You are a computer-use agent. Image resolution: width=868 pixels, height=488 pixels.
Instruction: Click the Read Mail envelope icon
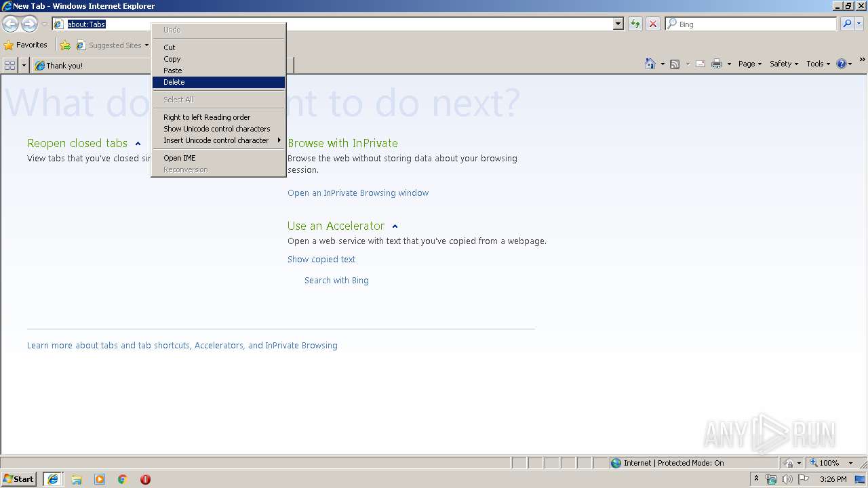[700, 64]
